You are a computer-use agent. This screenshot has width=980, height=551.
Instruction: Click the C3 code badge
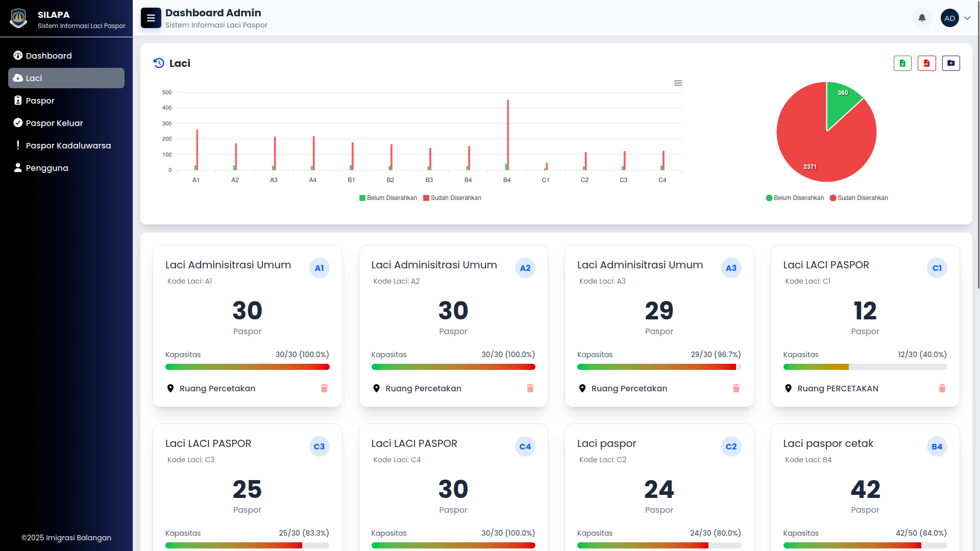320,446
